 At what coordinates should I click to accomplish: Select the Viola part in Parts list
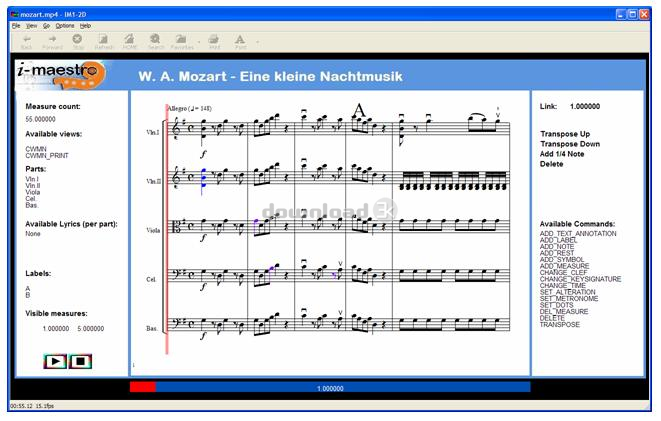pos(32,192)
